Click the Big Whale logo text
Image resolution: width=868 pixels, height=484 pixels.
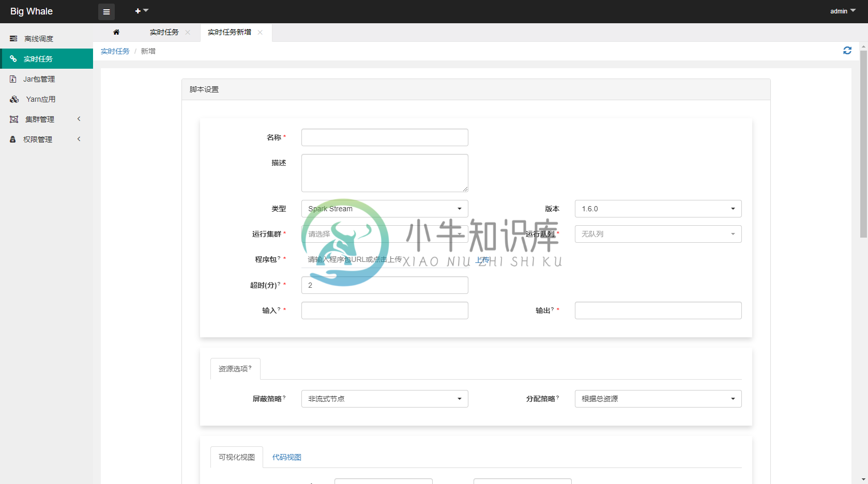coord(32,11)
